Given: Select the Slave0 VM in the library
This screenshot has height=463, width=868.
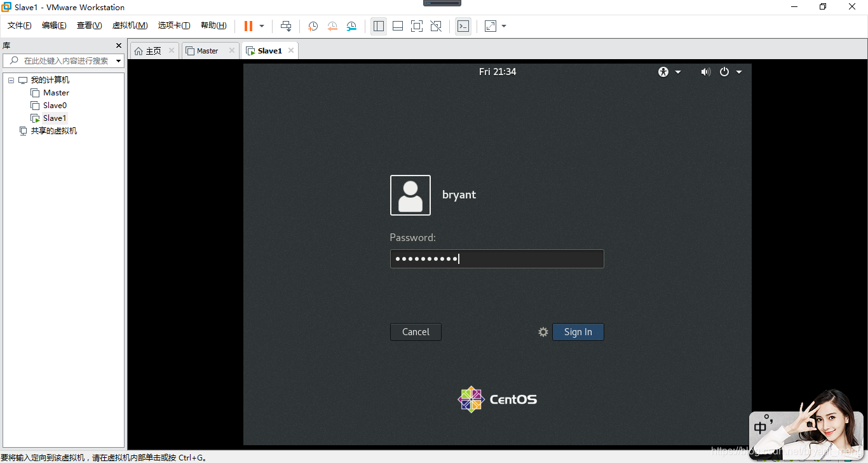Looking at the screenshot, I should (x=55, y=106).
